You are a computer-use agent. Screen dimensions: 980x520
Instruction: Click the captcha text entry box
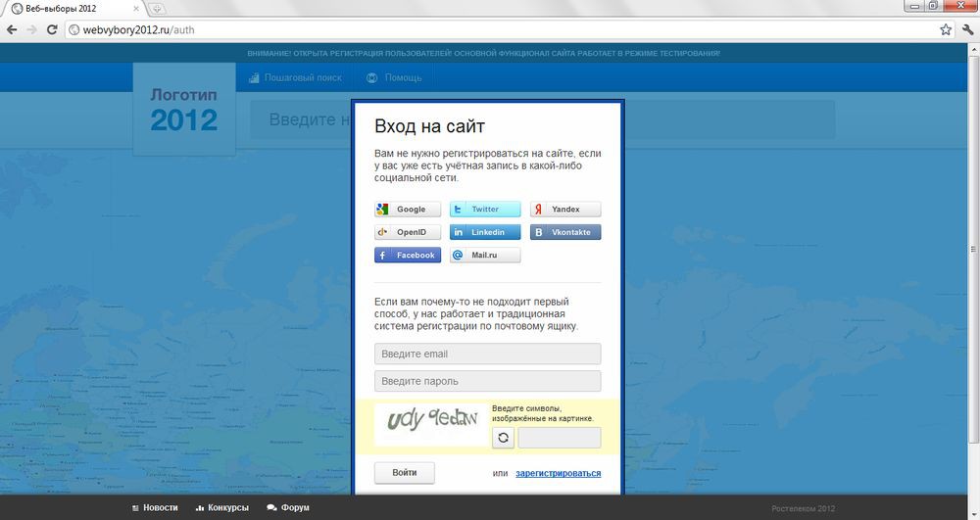click(559, 438)
